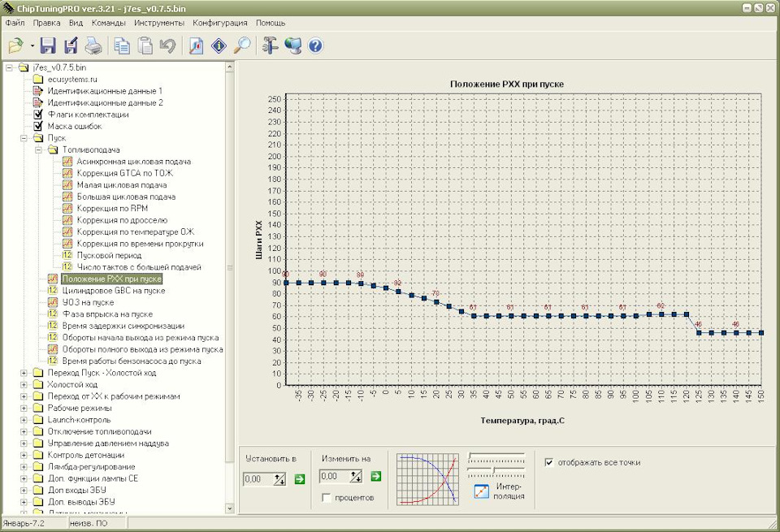Copy data with the copy toolbar icon
Screen dimensions: 780x532
(x=121, y=45)
